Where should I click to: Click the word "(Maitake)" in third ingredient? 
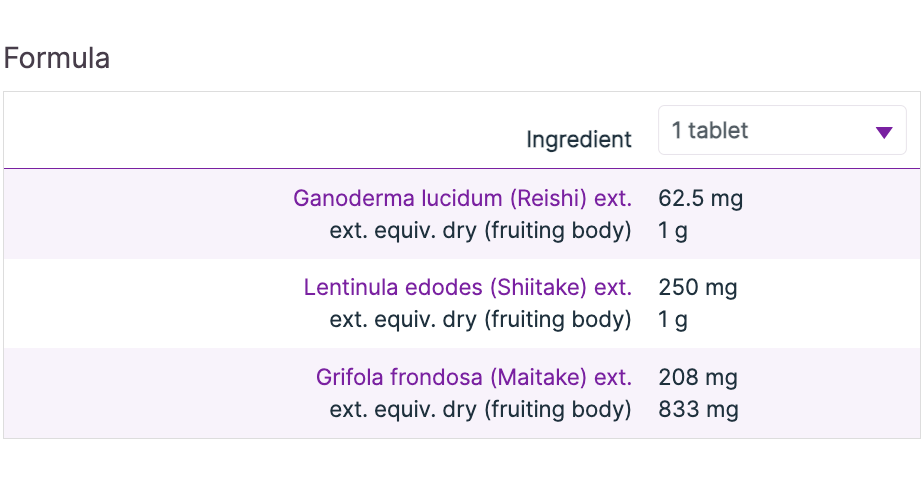(x=535, y=377)
